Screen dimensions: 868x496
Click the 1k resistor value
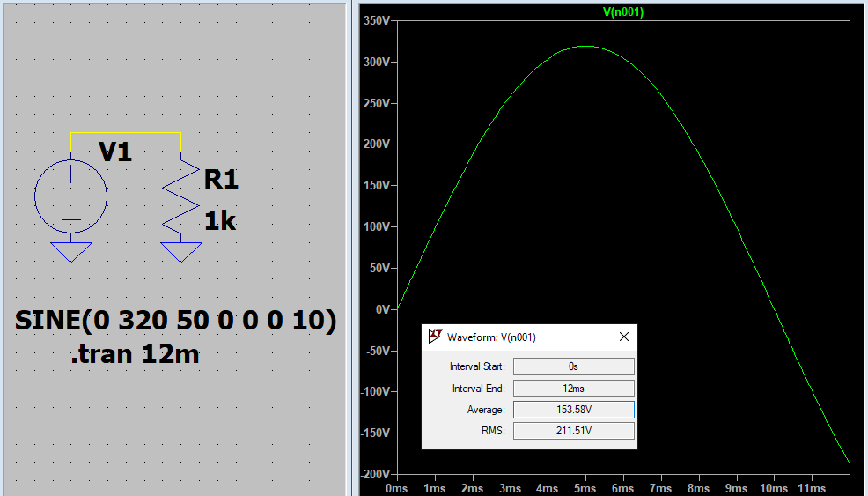(x=220, y=221)
